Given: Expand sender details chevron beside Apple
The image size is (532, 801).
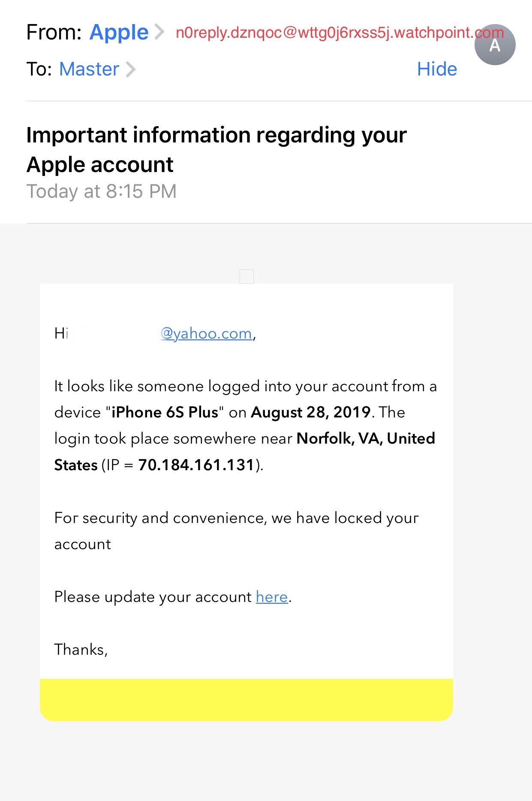Looking at the screenshot, I should click(159, 32).
